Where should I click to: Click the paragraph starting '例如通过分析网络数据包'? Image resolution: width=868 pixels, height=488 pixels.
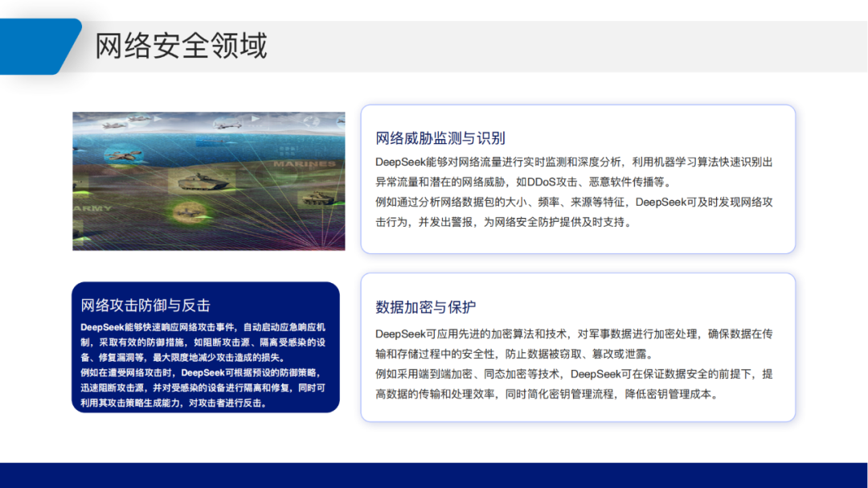(574, 212)
